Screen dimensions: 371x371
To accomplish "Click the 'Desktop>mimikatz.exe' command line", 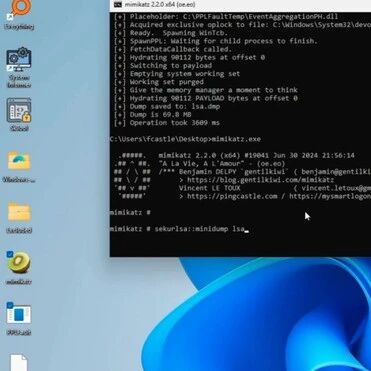I will coord(185,139).
